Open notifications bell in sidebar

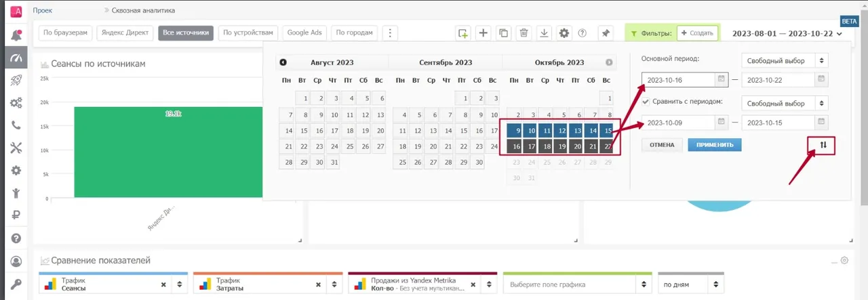(16, 35)
